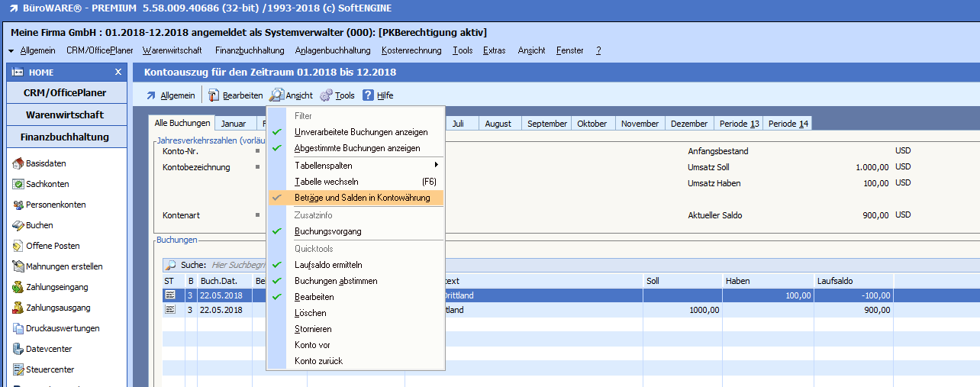Toggle Beträge und Salden in Kontowährung

point(362,198)
